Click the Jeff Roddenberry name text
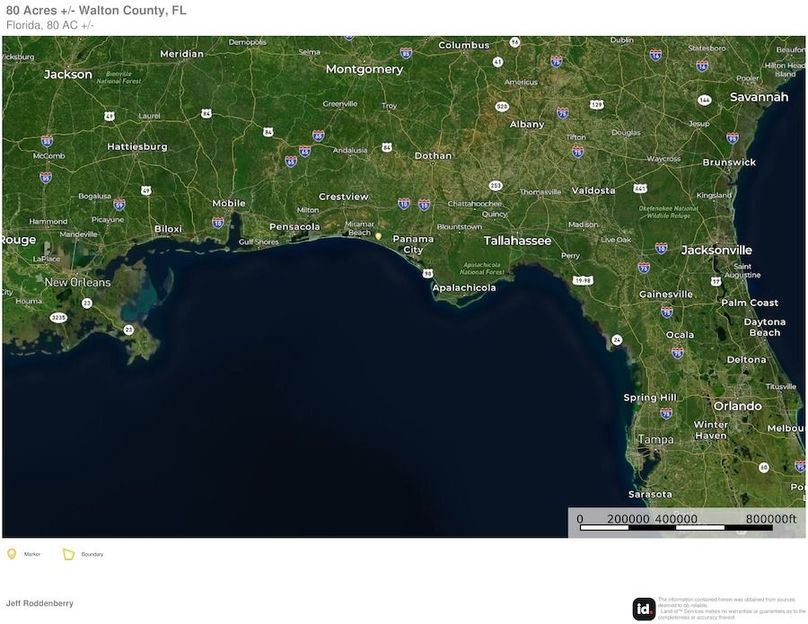Image resolution: width=808 pixels, height=624 pixels. point(39,604)
